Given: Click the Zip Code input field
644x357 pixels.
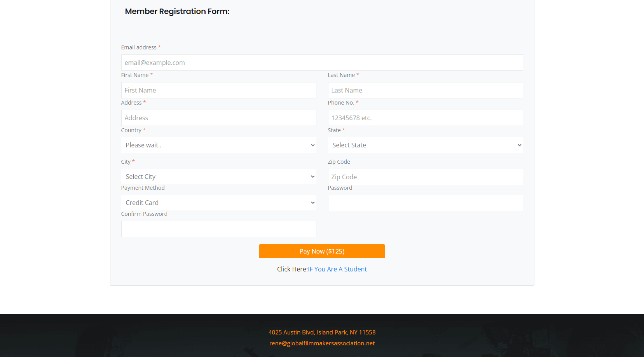Looking at the screenshot, I should click(425, 177).
